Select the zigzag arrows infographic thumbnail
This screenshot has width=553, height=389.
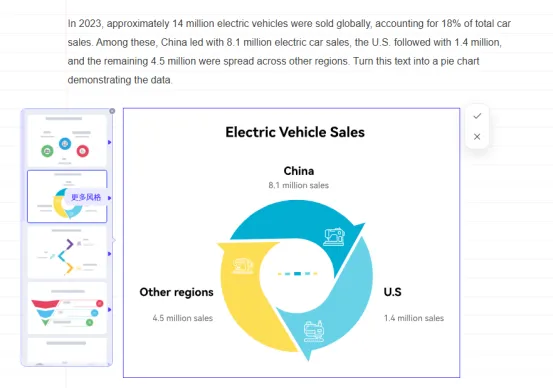(67, 252)
